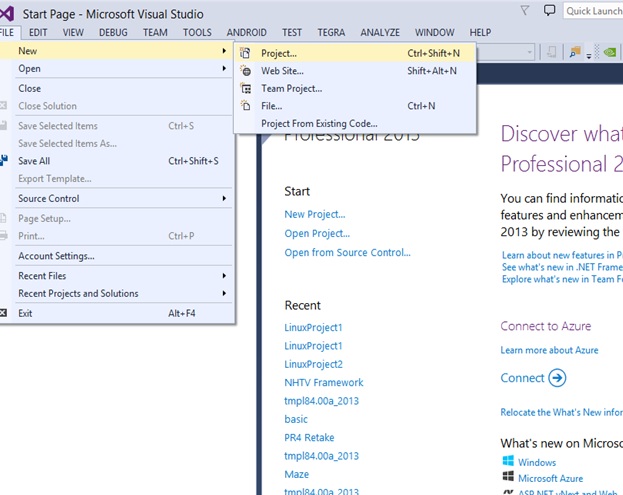Click the yellow folder toolbar icon
The height and width of the screenshot is (495, 623).
tap(575, 52)
